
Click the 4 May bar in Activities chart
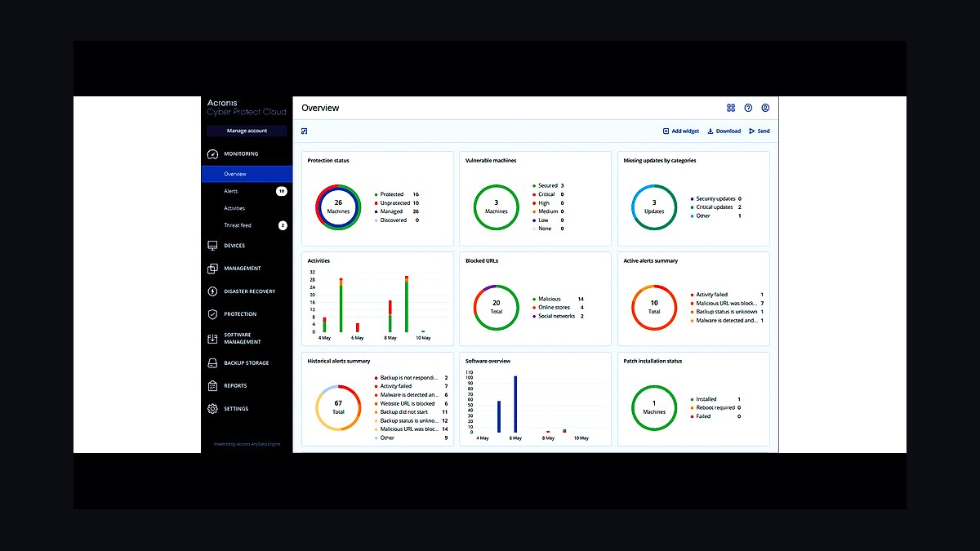tap(324, 325)
